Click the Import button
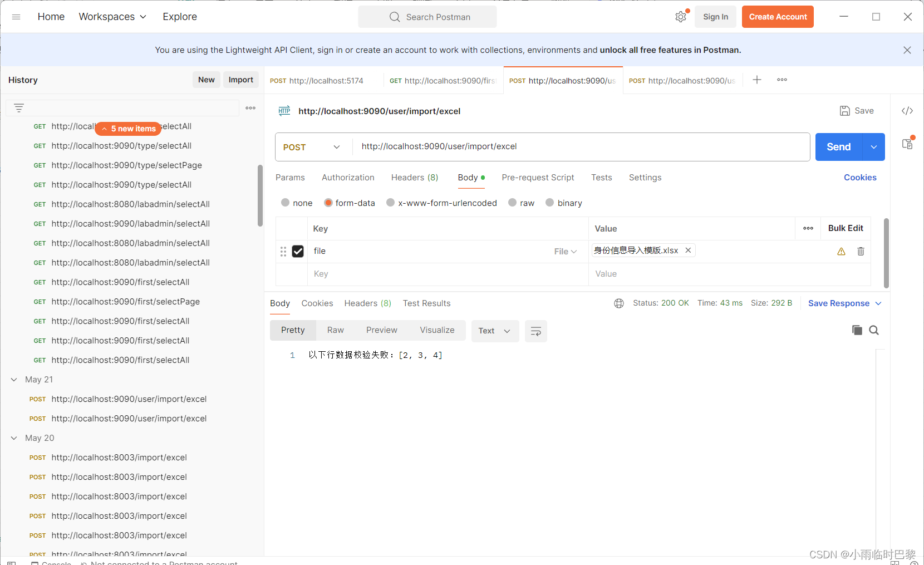 point(240,80)
